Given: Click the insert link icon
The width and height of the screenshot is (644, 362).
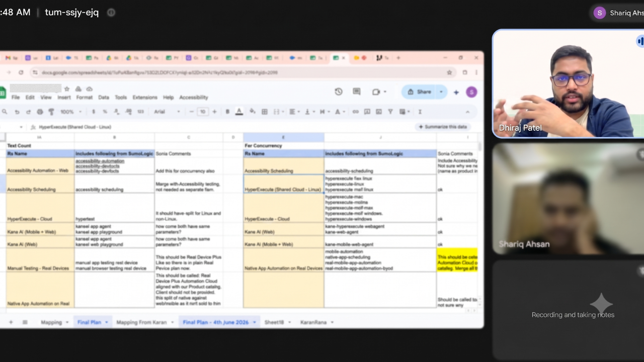Looking at the screenshot, I should [356, 112].
